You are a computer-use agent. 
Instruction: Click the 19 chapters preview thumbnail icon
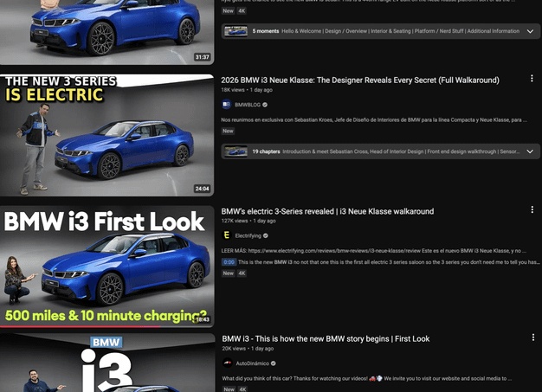pos(236,151)
